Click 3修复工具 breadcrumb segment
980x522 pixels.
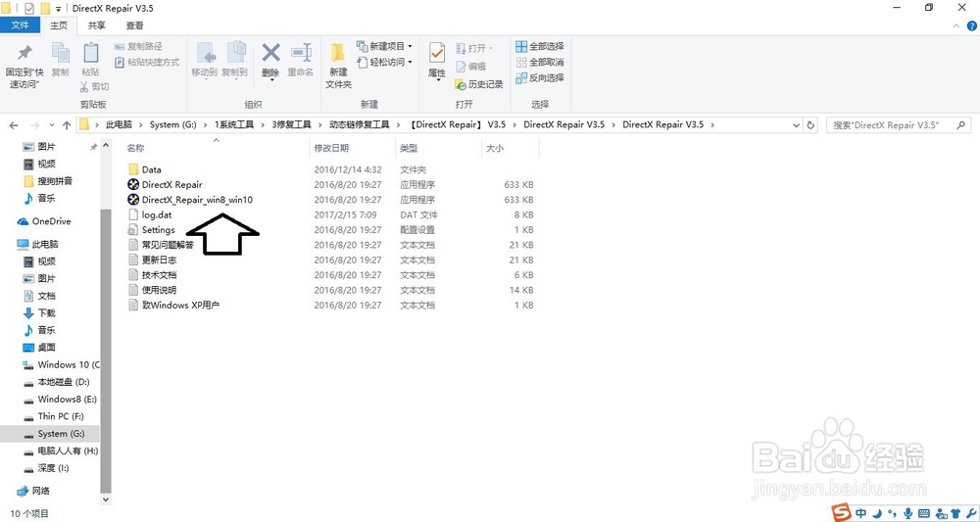291,125
